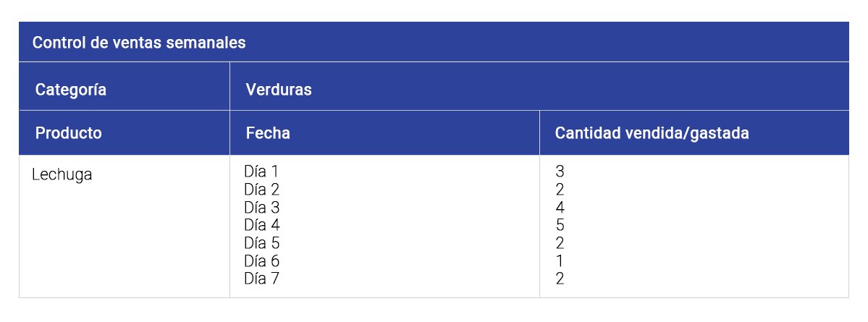
Task: Click quantity 3 sold on Día 1
Action: coord(560,172)
